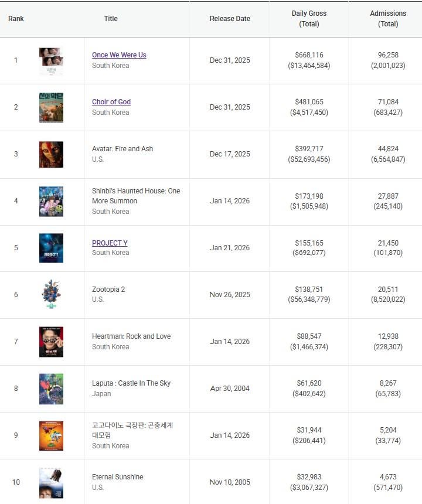Click the Eternal Sunshine title text

[x=118, y=477]
